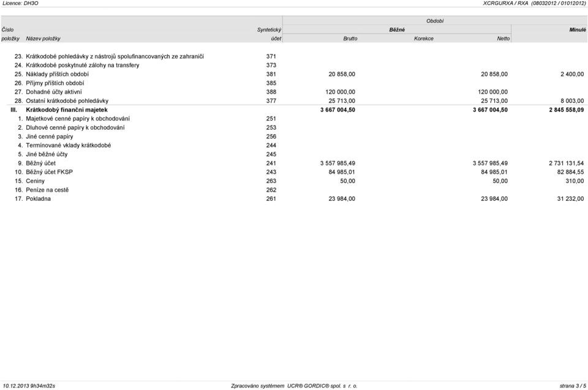Select the 'Ceniny' row label
The image size is (588, 390).
click(x=36, y=181)
